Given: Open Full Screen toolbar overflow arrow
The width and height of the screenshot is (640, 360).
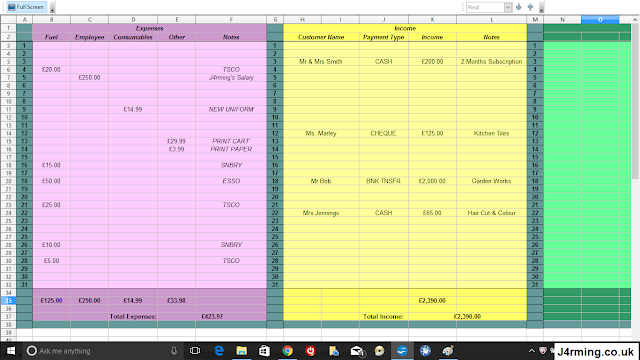Looking at the screenshot, I should point(52,7).
